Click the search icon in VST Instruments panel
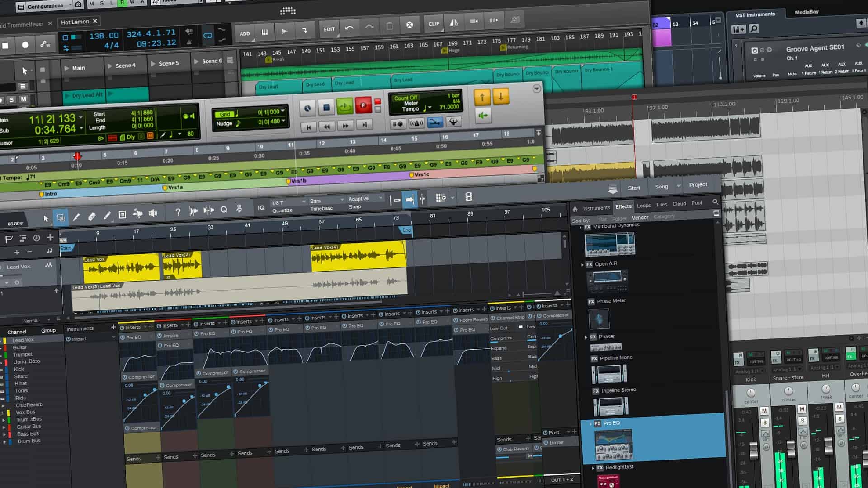 pyautogui.click(x=754, y=29)
